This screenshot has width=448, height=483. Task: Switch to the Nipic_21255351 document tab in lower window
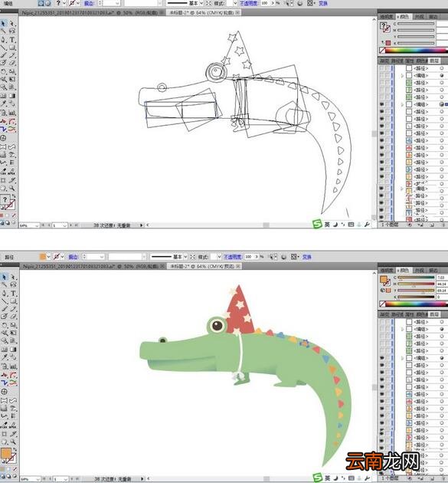point(93,266)
